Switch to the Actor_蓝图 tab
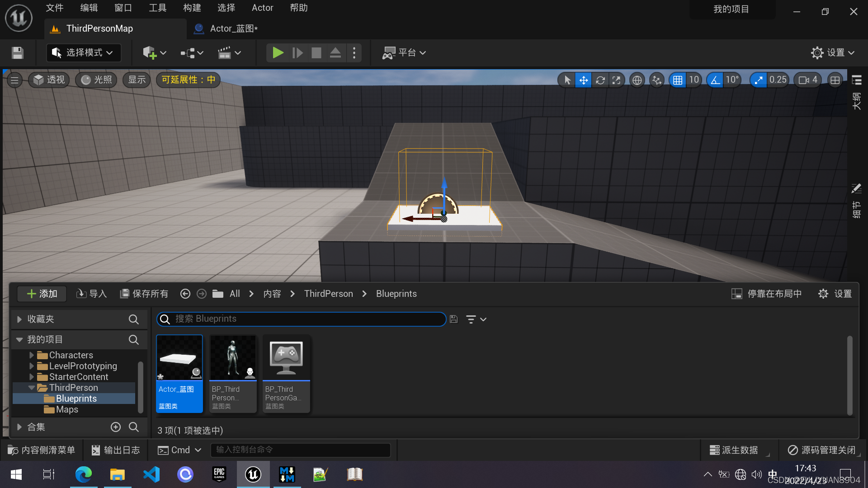868x488 pixels. point(233,28)
